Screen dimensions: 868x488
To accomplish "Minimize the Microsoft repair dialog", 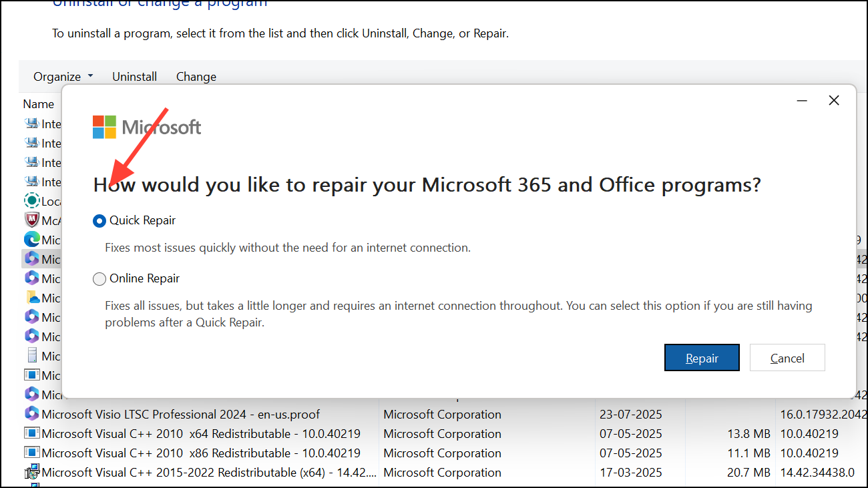I will pos(802,101).
